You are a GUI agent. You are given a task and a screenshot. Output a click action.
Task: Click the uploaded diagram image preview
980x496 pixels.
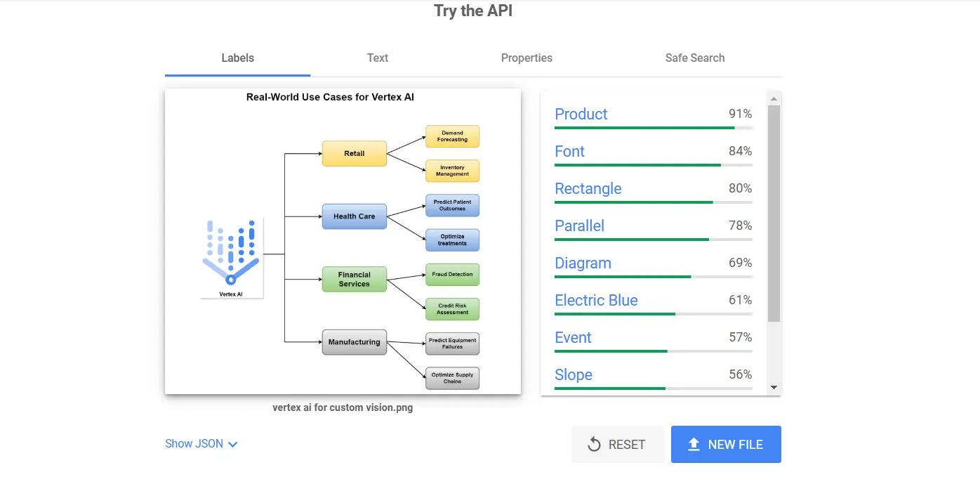[x=343, y=241]
